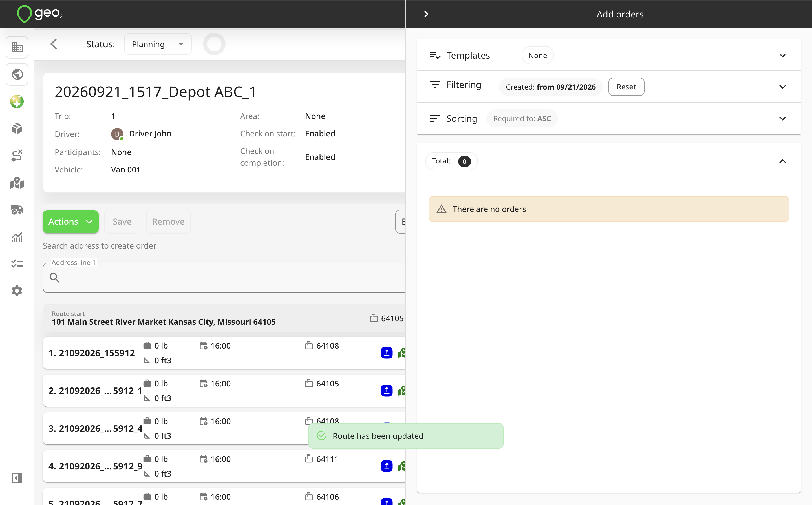
Task: Close the Add orders panel chevron
Action: 426,14
